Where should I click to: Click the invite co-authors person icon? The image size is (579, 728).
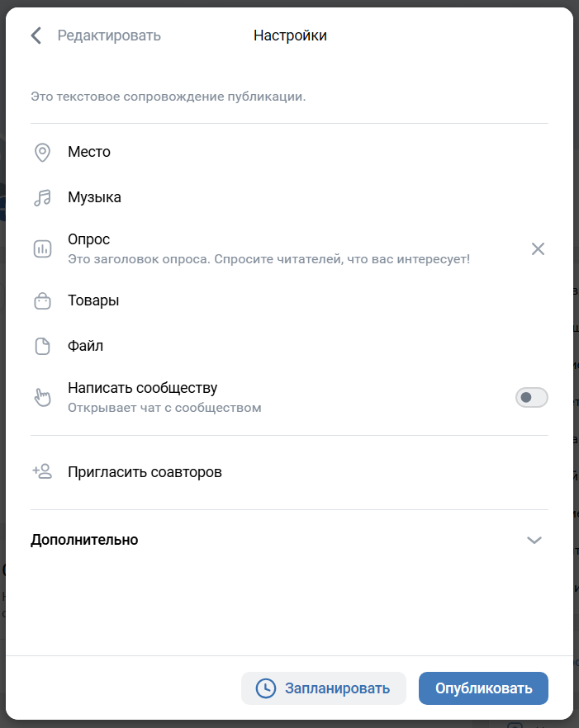[x=42, y=472]
